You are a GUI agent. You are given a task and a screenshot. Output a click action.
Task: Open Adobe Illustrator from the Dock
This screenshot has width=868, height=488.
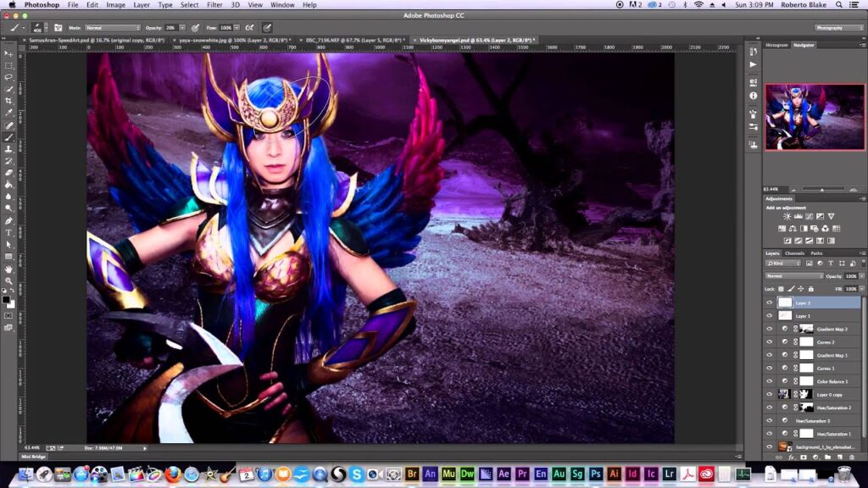pos(614,474)
